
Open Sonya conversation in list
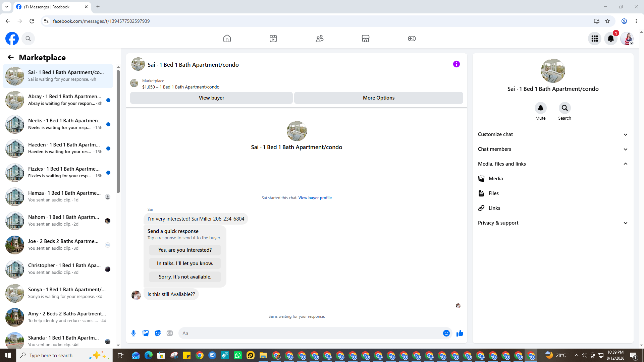[58, 293]
